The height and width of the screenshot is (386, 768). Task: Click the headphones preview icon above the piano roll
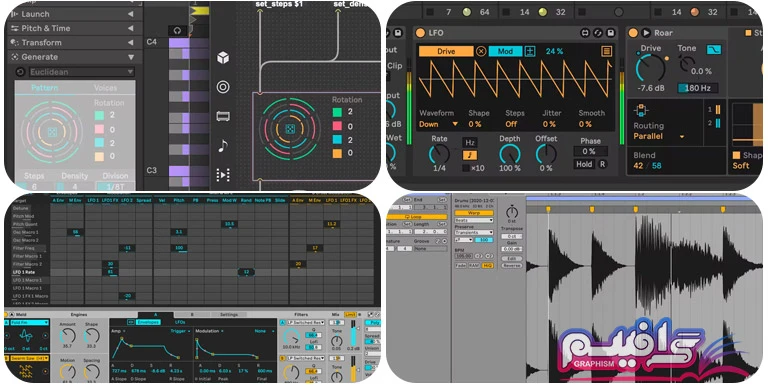(x=177, y=30)
